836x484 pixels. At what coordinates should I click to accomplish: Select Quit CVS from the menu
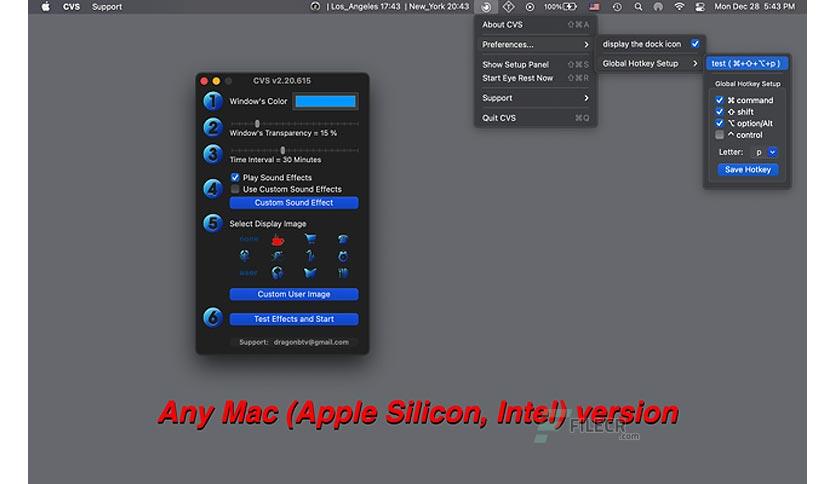click(535, 118)
